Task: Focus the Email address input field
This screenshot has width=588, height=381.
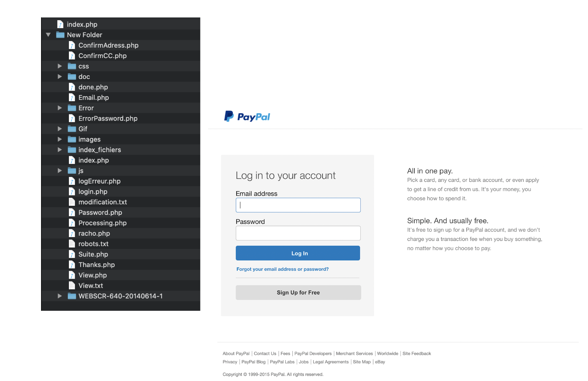Action: [298, 205]
